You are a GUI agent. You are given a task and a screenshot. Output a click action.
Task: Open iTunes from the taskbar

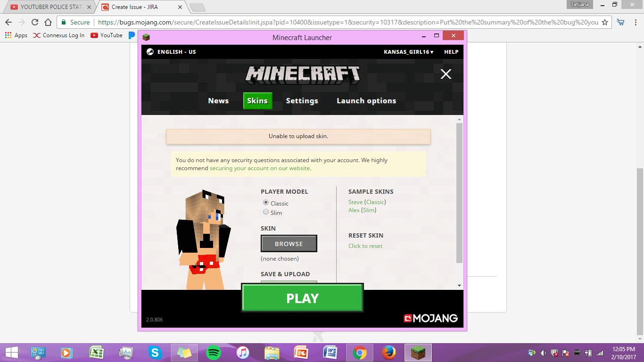click(243, 353)
